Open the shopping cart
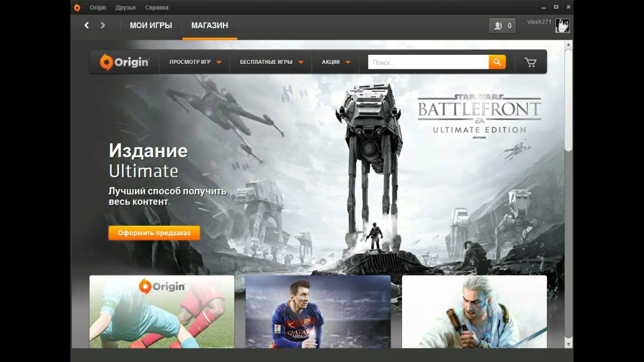The image size is (644, 362). pos(530,62)
